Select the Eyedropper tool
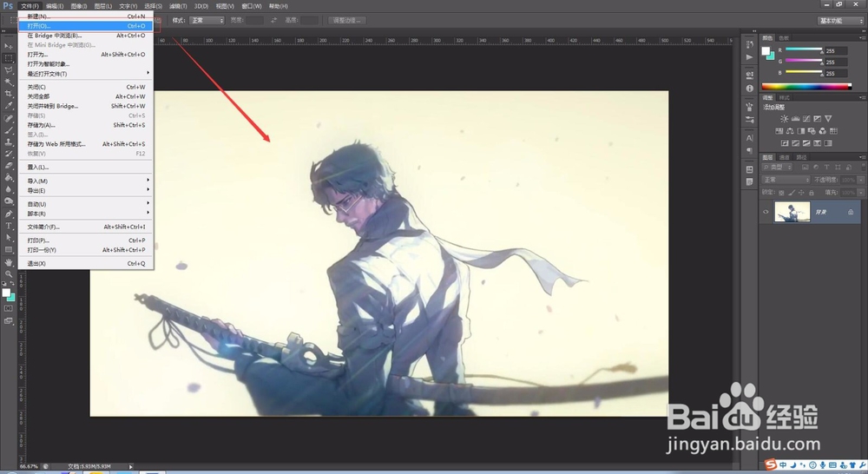Viewport: 868px width, 474px height. pyautogui.click(x=9, y=105)
